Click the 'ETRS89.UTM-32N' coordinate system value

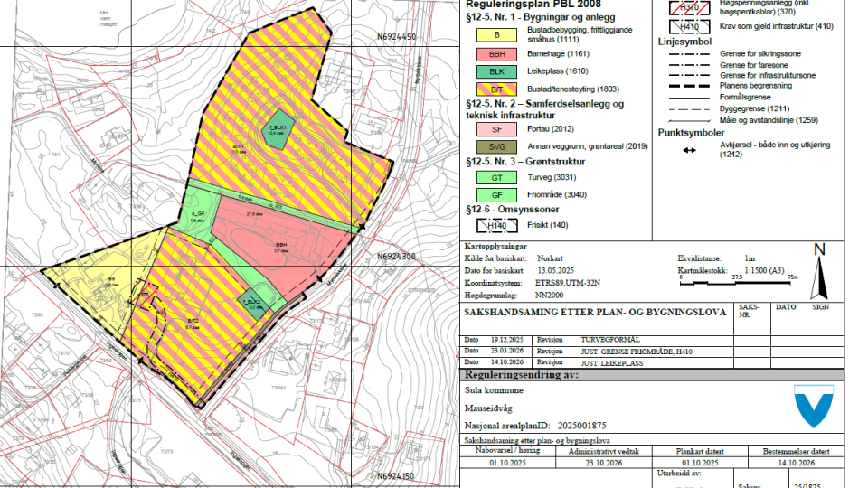pos(568,283)
